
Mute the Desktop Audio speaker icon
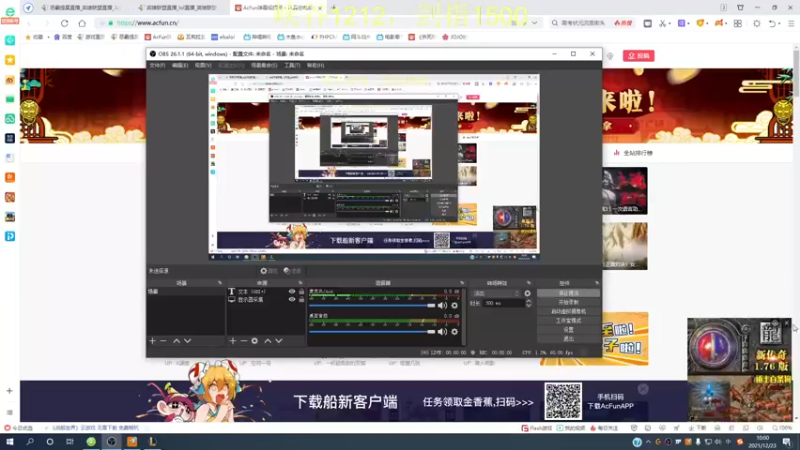pyautogui.click(x=442, y=332)
